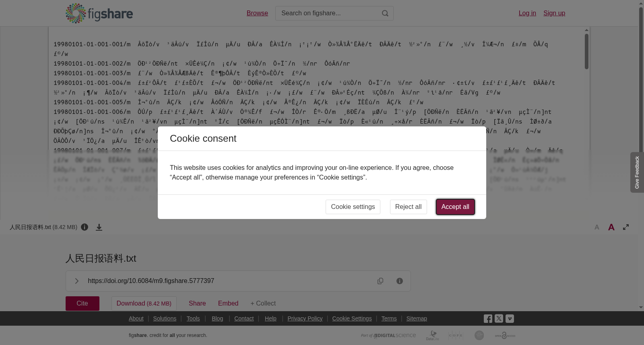Viewport: 644px width, 345px height.
Task: Open figshare Facebook icon in footer
Action: coord(488,319)
